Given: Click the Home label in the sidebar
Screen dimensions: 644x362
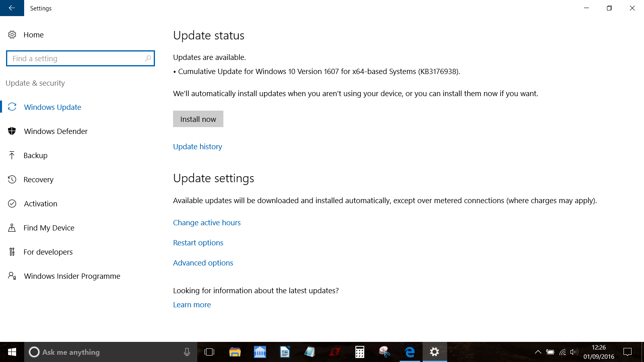Looking at the screenshot, I should point(34,35).
